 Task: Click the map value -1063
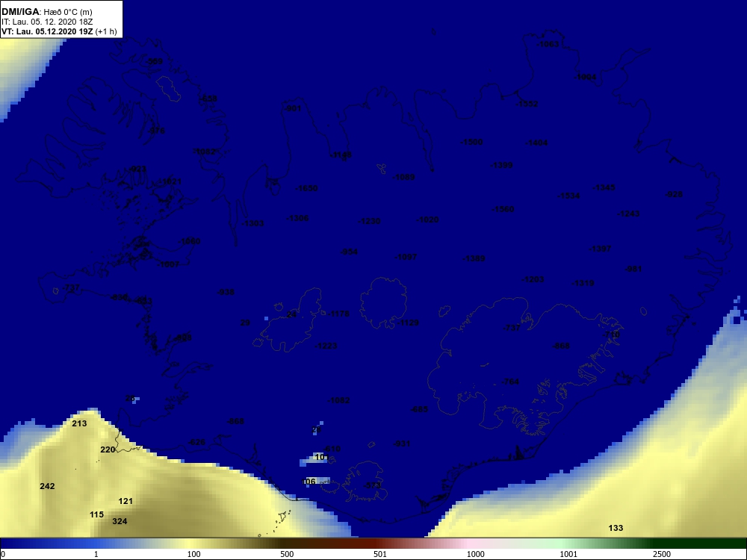click(548, 44)
